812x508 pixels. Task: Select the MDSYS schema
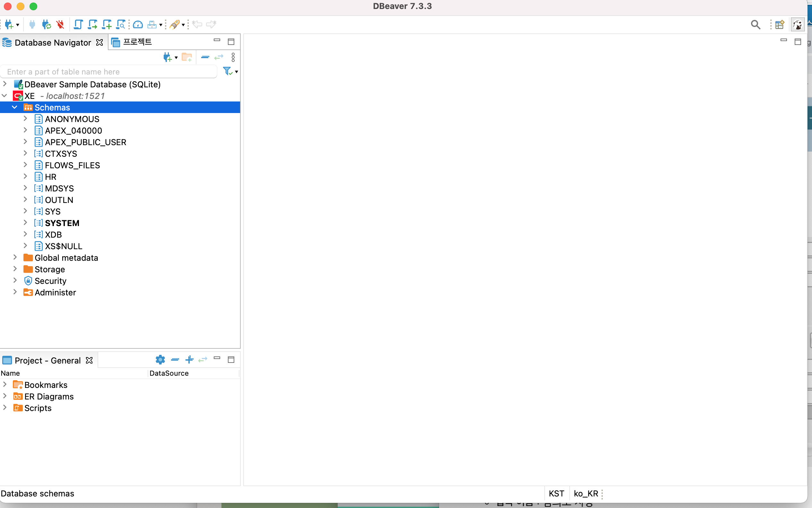(59, 188)
